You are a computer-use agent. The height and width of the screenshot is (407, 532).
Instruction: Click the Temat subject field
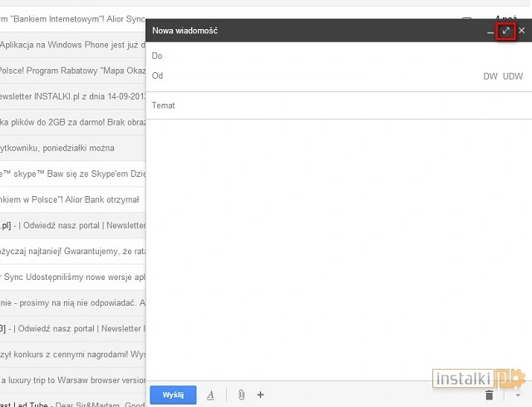pyautogui.click(x=338, y=105)
